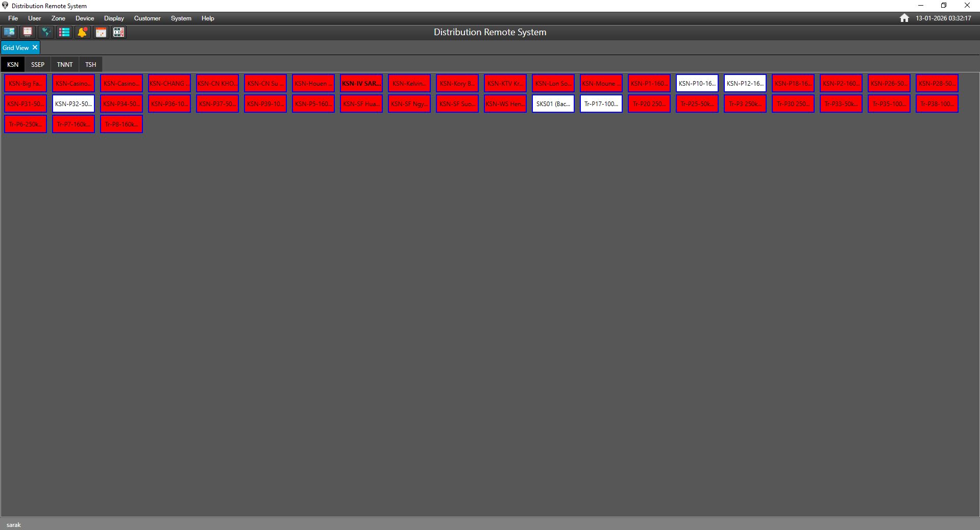Open the Grid View toolbar icon

9,32
